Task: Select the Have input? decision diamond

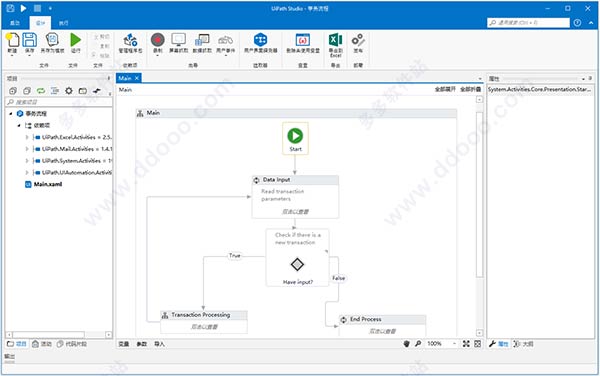Action: (297, 264)
